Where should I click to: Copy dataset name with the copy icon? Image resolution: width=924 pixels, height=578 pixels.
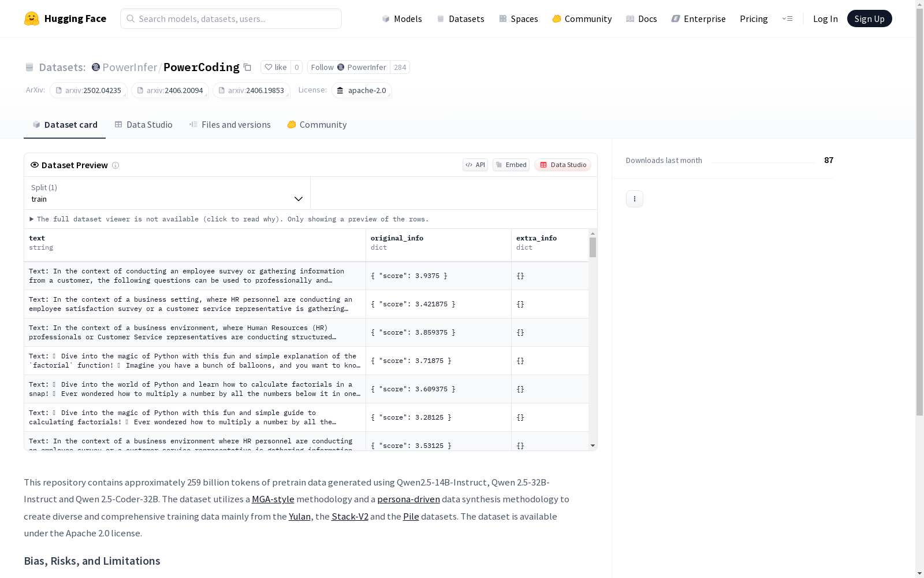tap(247, 67)
